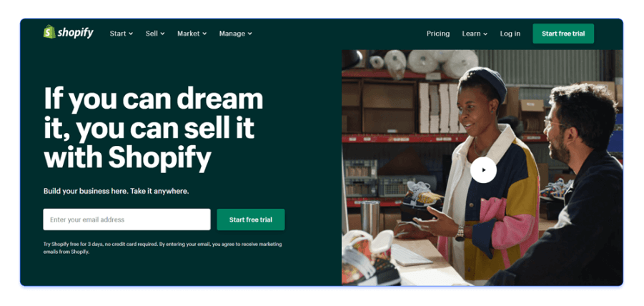Image resolution: width=644 pixels, height=306 pixels.
Task: Go to the Pricing page link
Action: (x=438, y=34)
